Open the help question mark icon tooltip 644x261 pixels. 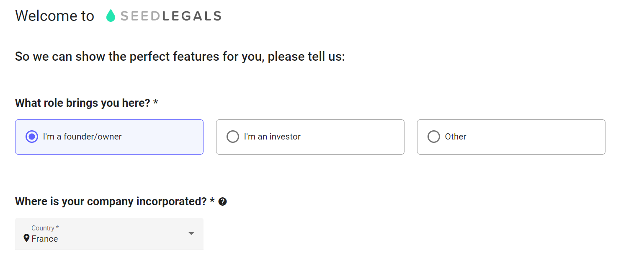223,202
